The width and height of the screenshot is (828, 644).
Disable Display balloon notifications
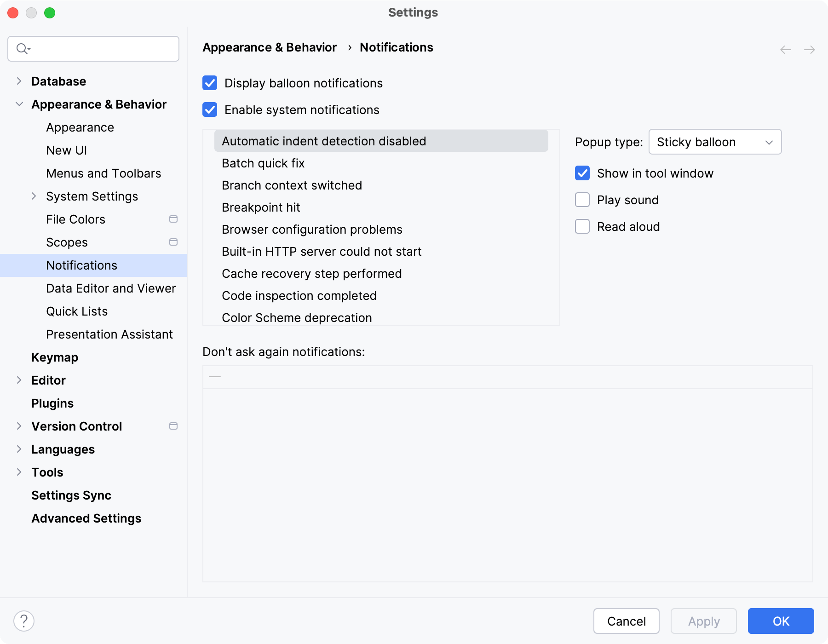[x=209, y=83]
